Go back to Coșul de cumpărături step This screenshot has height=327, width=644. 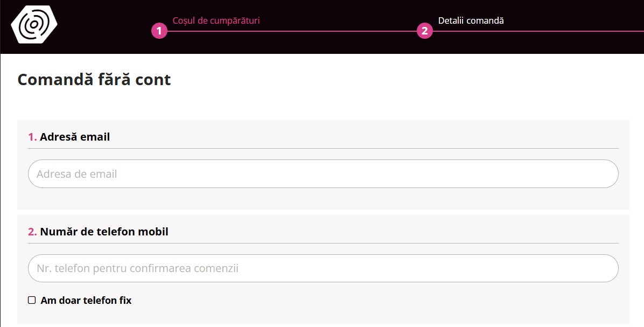click(216, 20)
